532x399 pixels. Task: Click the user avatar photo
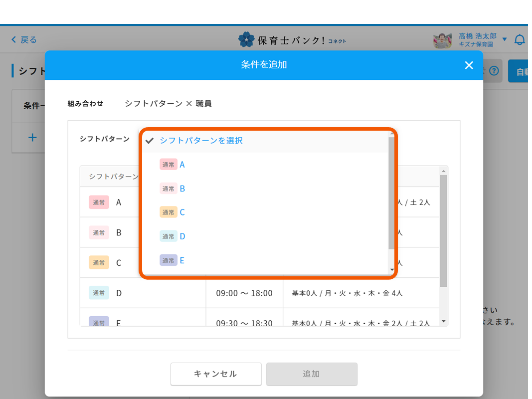pos(442,40)
